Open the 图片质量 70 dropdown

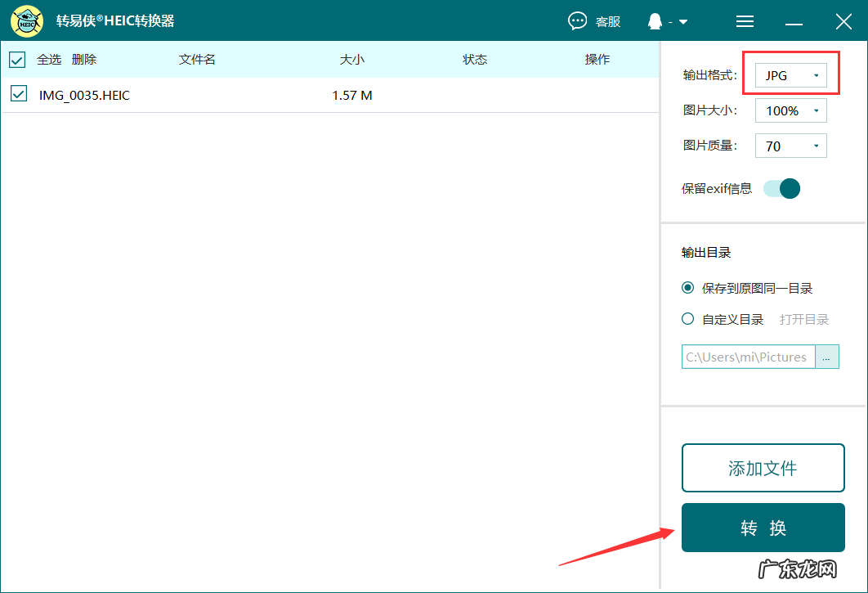pyautogui.click(x=790, y=145)
